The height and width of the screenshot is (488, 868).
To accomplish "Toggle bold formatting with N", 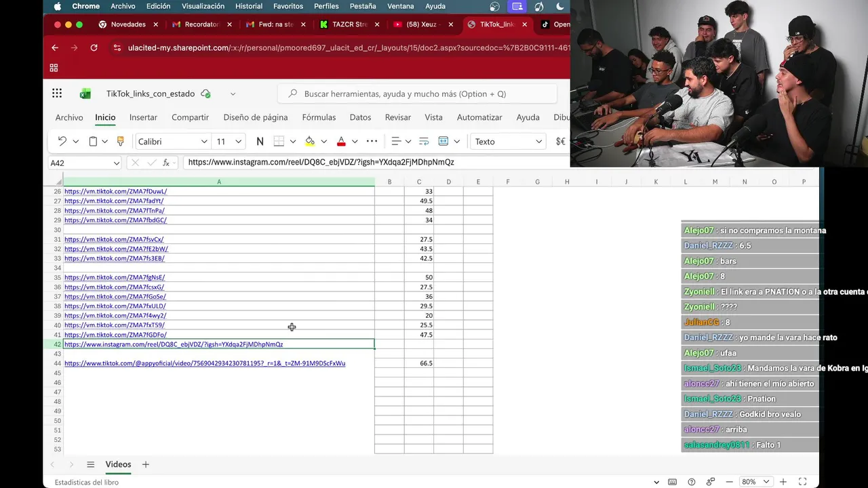I will coord(260,141).
